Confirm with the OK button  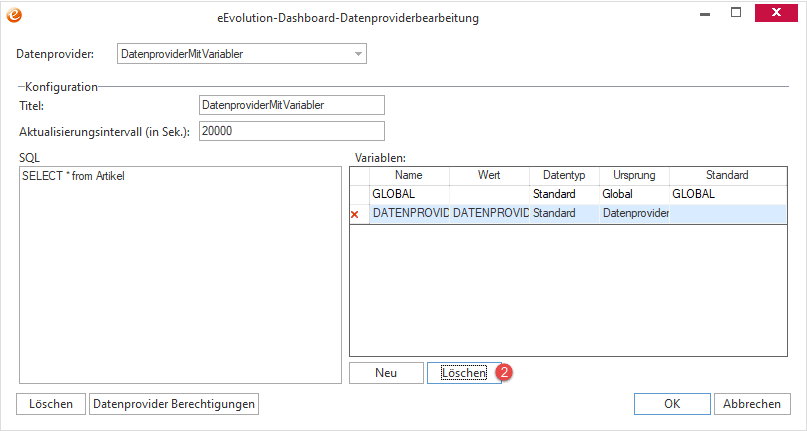click(672, 404)
